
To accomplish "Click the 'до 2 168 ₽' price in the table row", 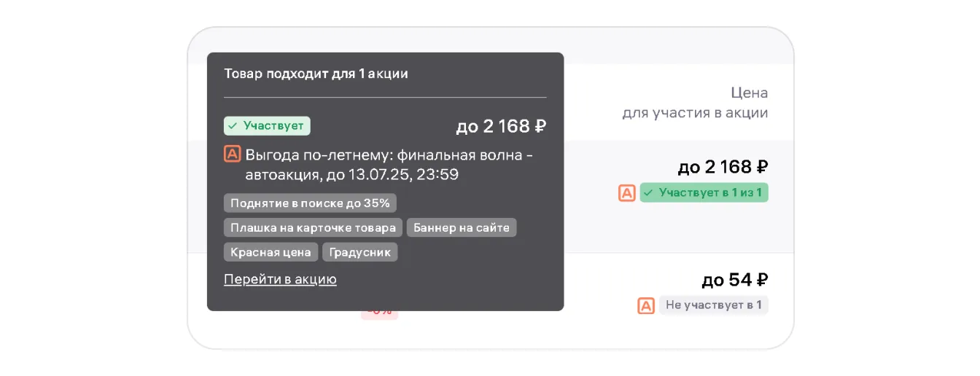I will coord(723,168).
